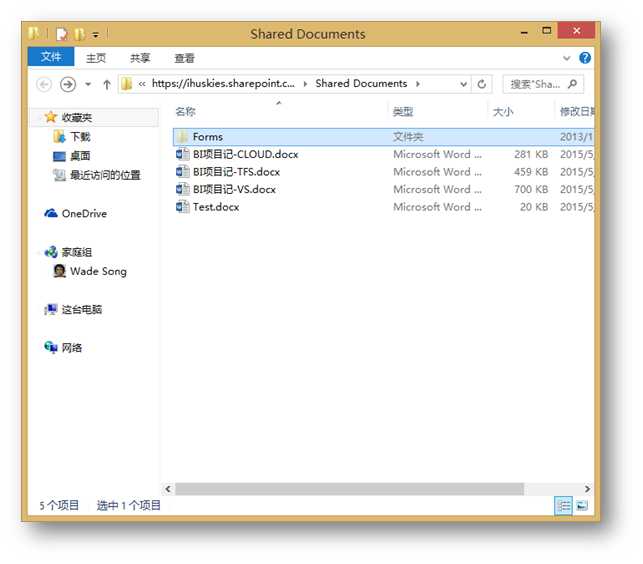The height and width of the screenshot is (564, 643).
Task: Select BI项目记-CLOUD.docx file
Action: pyautogui.click(x=245, y=155)
